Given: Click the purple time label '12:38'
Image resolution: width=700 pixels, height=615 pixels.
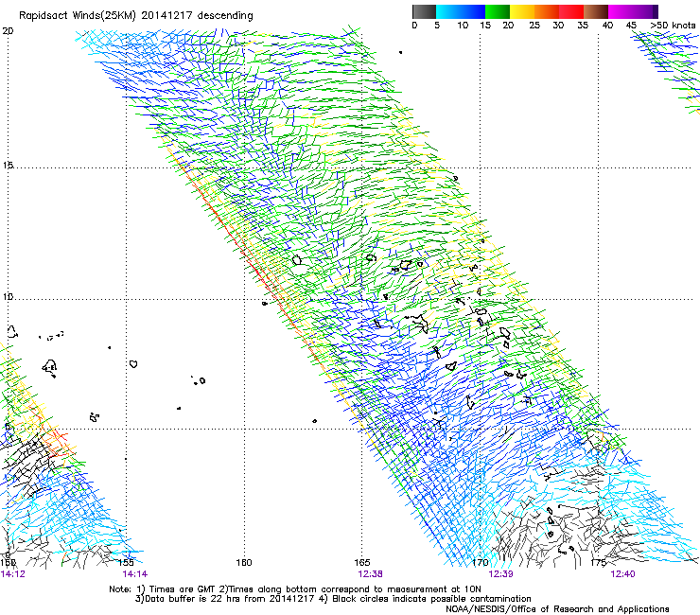Looking at the screenshot, I should pyautogui.click(x=370, y=574).
